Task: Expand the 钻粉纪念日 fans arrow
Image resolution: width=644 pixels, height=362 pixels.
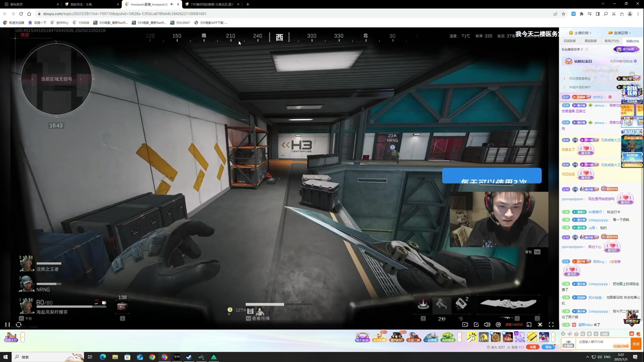Action: (x=635, y=61)
